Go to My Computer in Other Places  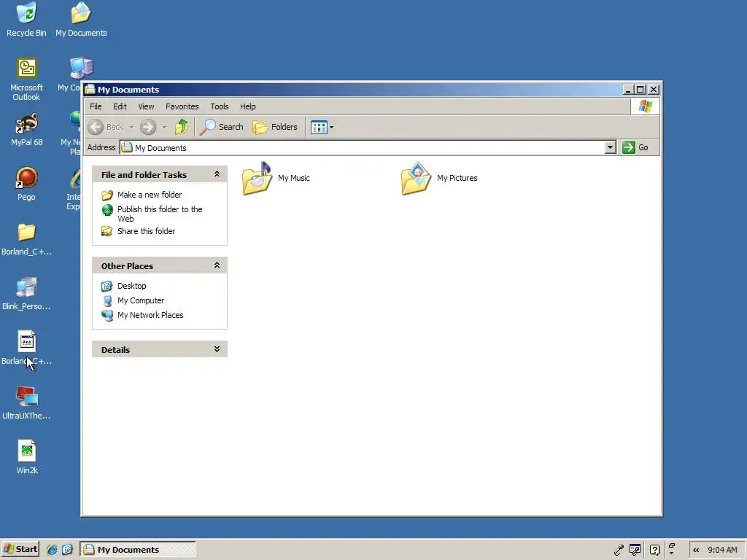coord(141,300)
